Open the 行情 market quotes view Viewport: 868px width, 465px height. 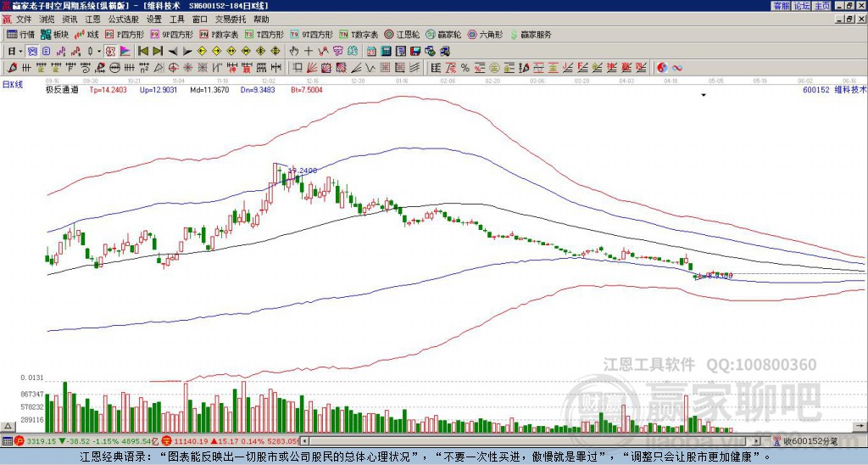click(x=21, y=35)
